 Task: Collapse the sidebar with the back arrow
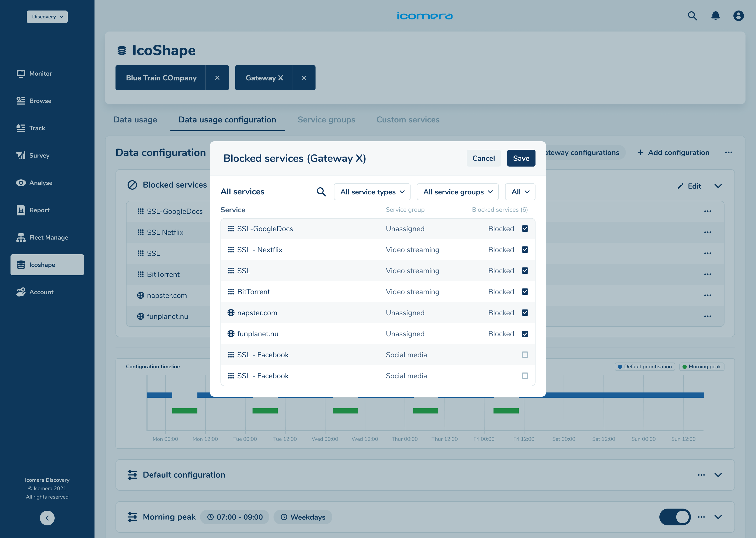tap(47, 518)
